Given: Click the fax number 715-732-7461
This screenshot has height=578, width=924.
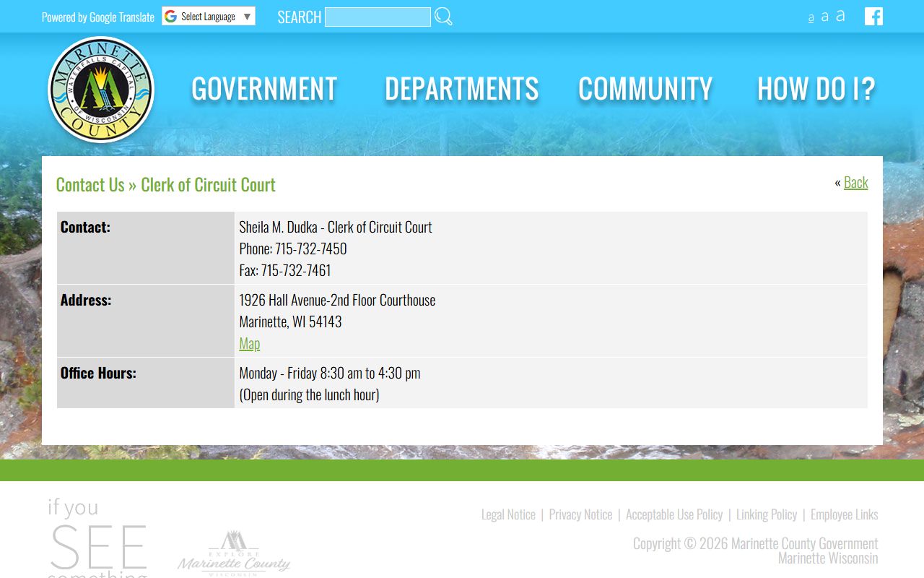Looking at the screenshot, I should tap(296, 270).
